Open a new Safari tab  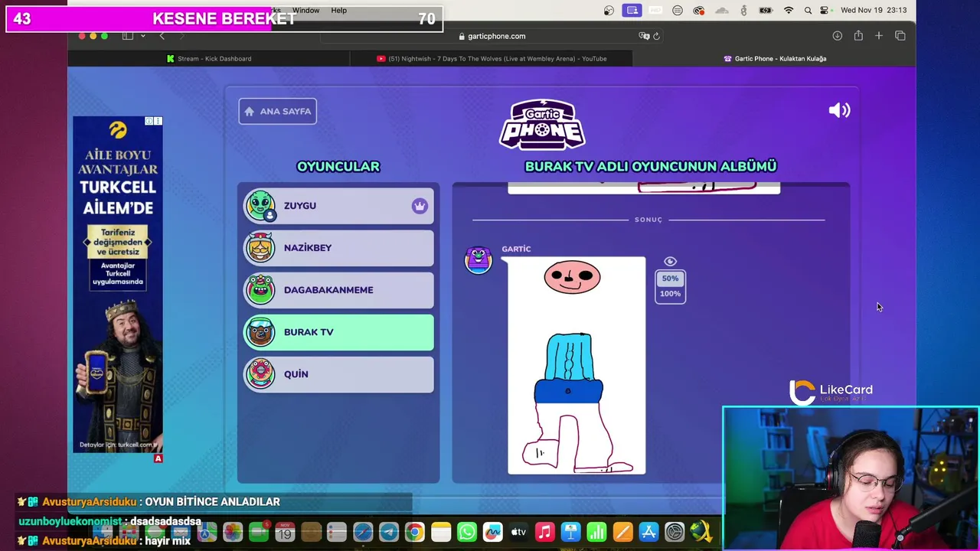[x=879, y=36]
